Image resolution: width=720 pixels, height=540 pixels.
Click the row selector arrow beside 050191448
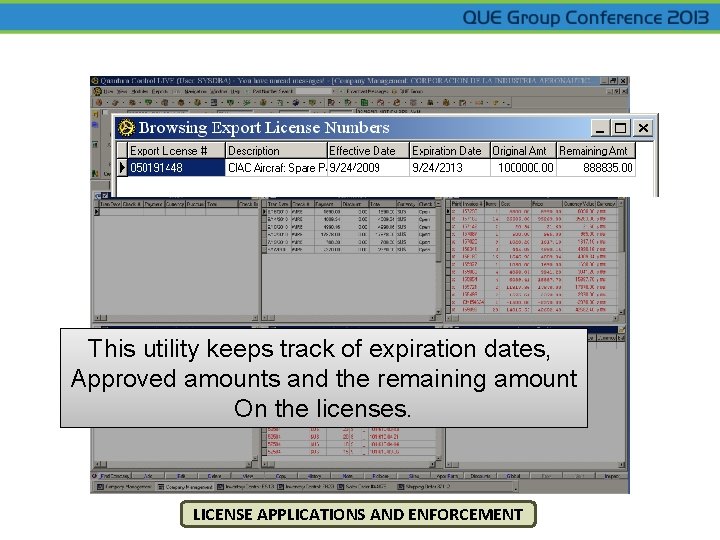pos(122,168)
